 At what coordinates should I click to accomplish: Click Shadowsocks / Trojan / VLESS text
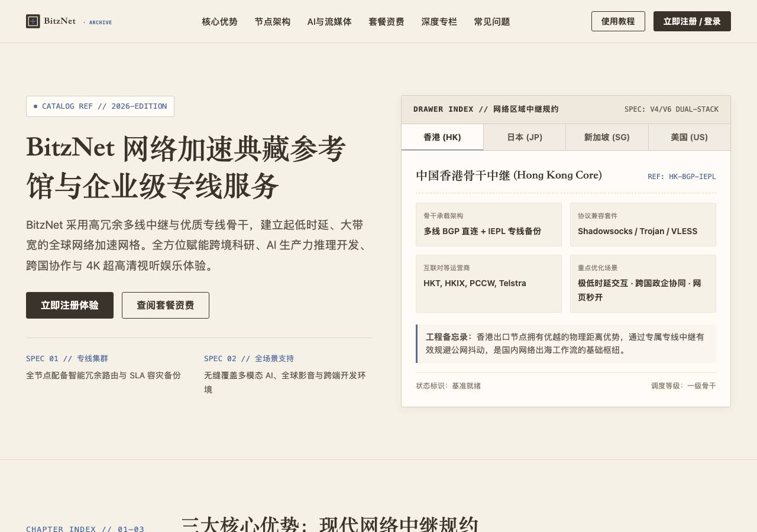638,231
